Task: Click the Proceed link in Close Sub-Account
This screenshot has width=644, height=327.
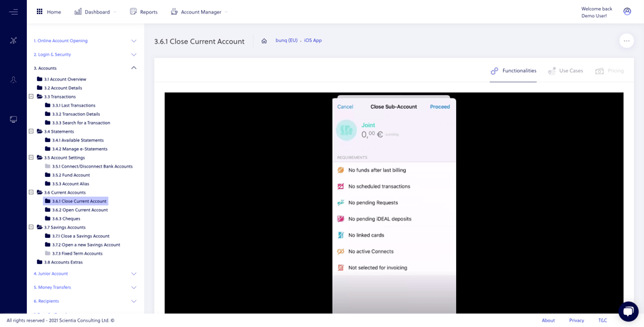Action: [x=440, y=107]
